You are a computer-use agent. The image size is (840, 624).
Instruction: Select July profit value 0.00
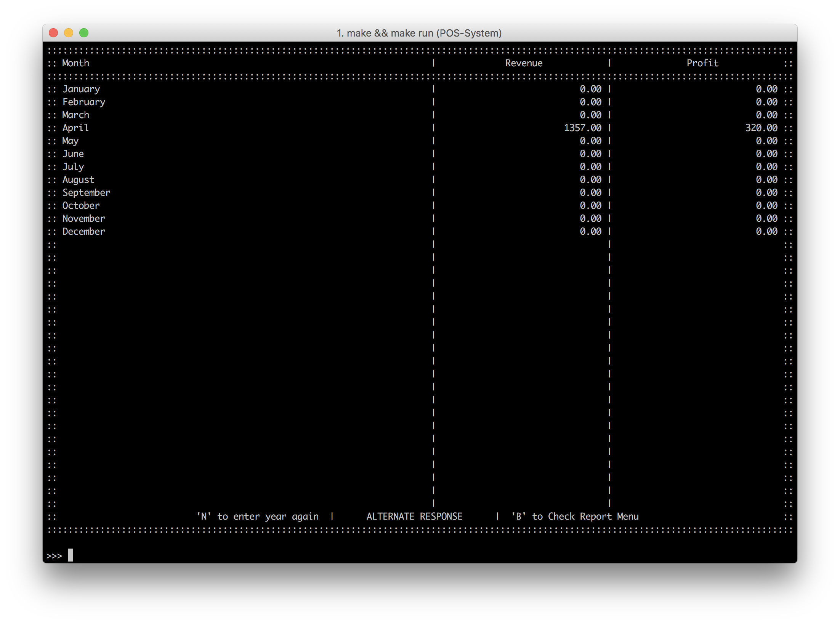(x=767, y=167)
